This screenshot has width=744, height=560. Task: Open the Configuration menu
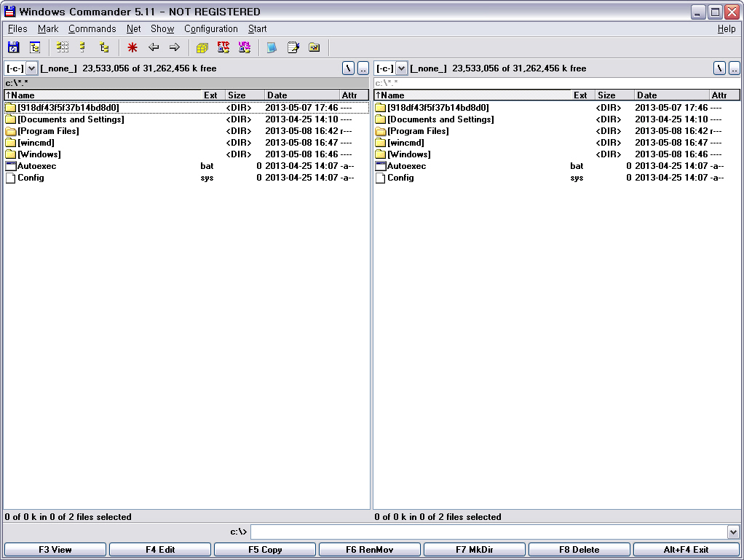(210, 29)
